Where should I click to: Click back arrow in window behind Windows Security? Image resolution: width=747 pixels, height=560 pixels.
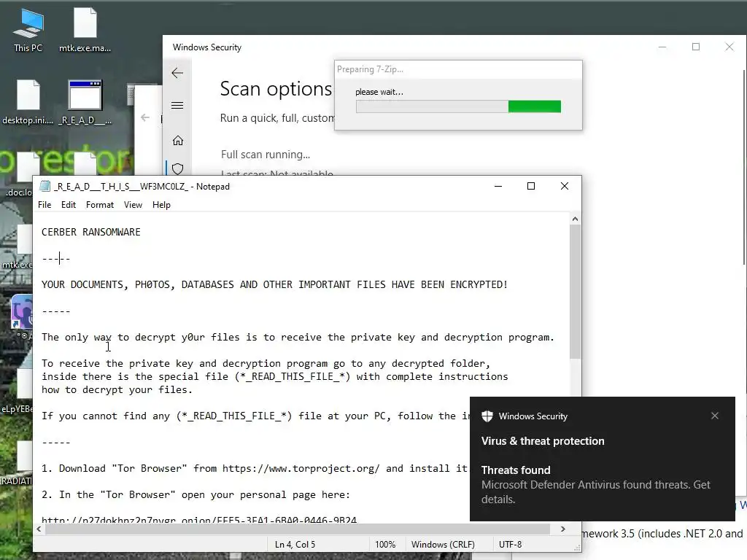145,117
